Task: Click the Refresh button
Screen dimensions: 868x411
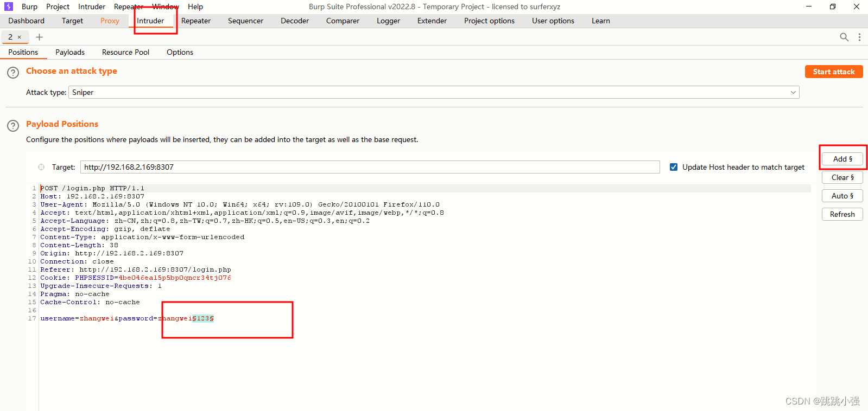Action: tap(842, 214)
